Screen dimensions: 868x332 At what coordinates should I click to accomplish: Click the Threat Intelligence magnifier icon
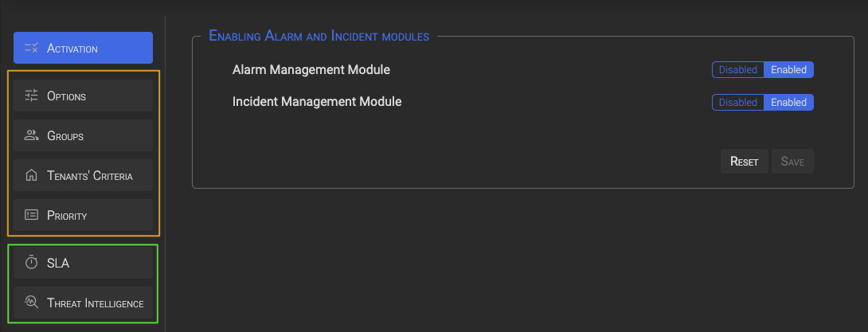(x=32, y=303)
